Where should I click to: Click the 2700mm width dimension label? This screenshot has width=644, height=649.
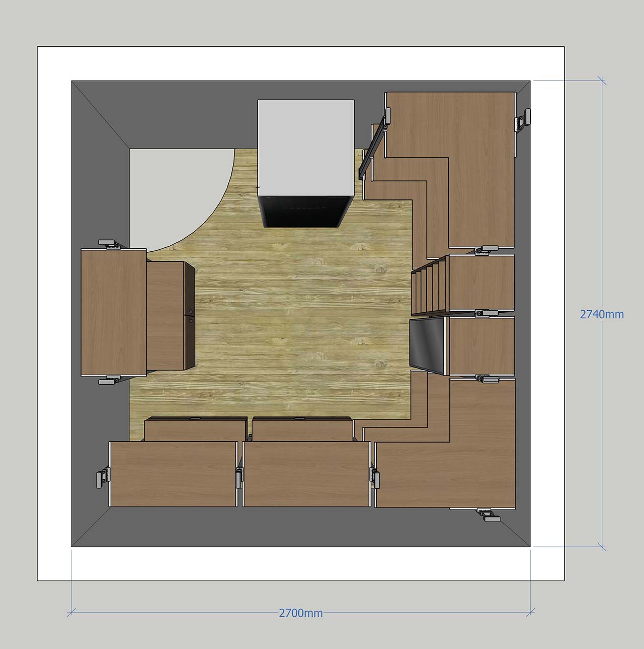point(300,613)
